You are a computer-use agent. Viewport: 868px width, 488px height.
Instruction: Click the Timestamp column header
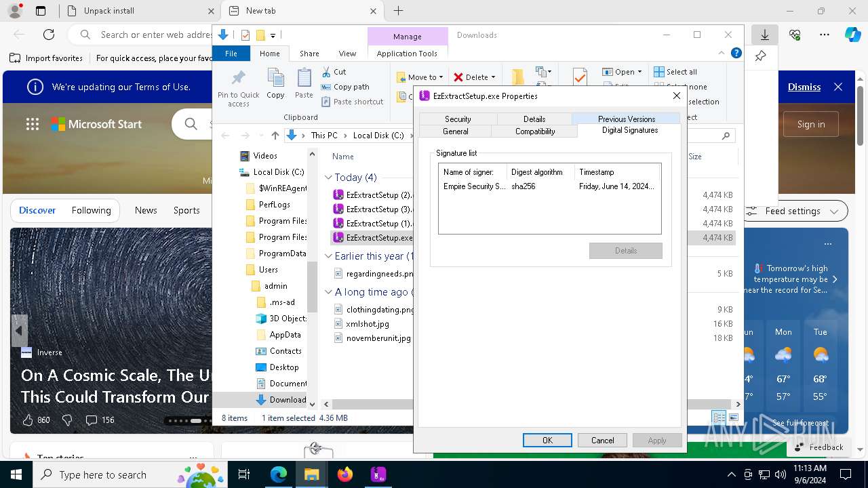(x=617, y=172)
